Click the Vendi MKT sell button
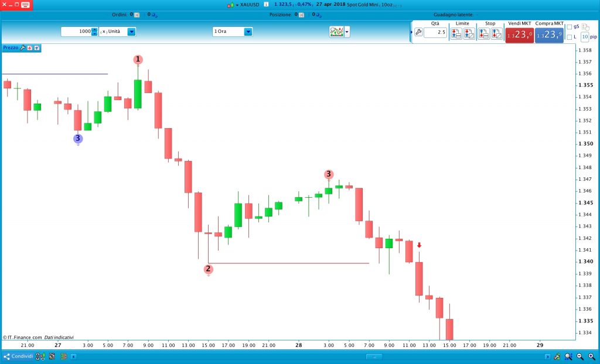Viewport: 600px width, 364px height. (519, 35)
